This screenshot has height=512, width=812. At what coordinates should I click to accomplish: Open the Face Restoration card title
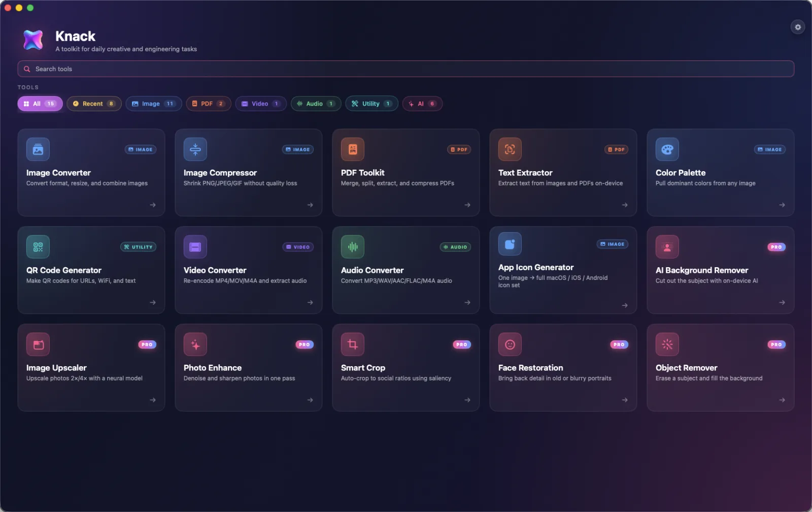pos(530,368)
